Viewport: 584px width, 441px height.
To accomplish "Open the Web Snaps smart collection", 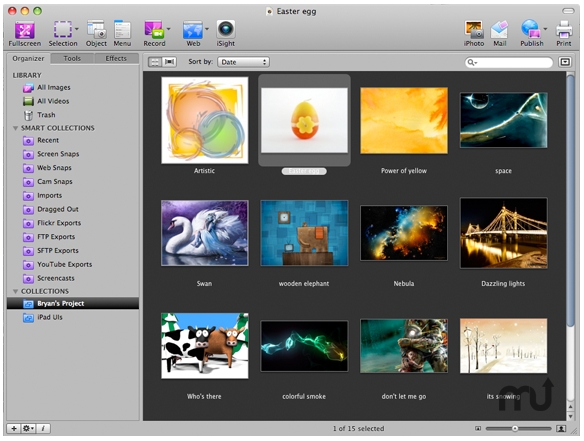I will click(x=73, y=168).
